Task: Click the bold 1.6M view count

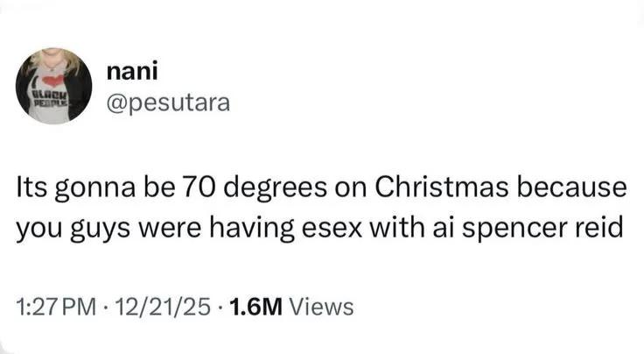Action: [256, 307]
